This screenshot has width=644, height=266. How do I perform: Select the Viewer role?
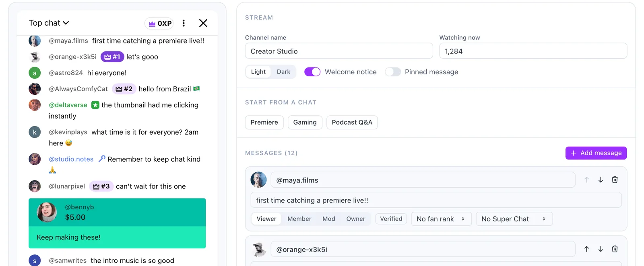(266, 219)
